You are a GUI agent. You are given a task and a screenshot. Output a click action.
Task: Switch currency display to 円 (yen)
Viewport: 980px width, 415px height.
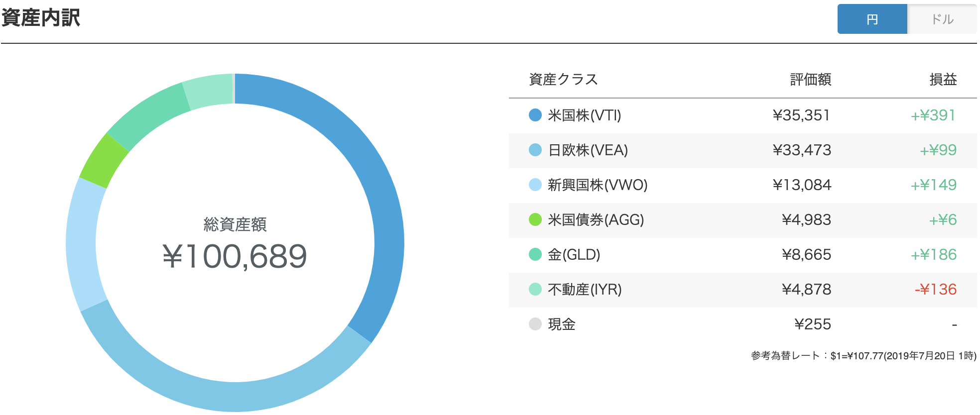tap(872, 19)
